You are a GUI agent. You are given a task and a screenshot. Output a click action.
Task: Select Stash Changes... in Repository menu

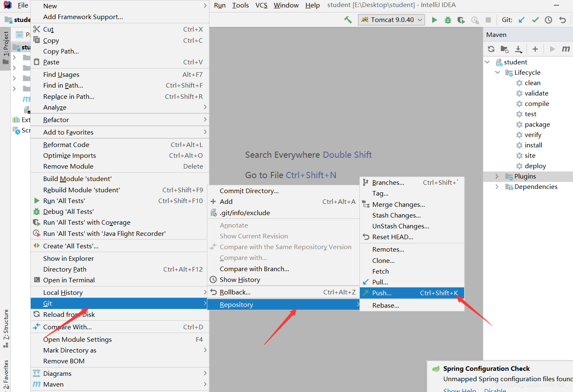[412, 215]
